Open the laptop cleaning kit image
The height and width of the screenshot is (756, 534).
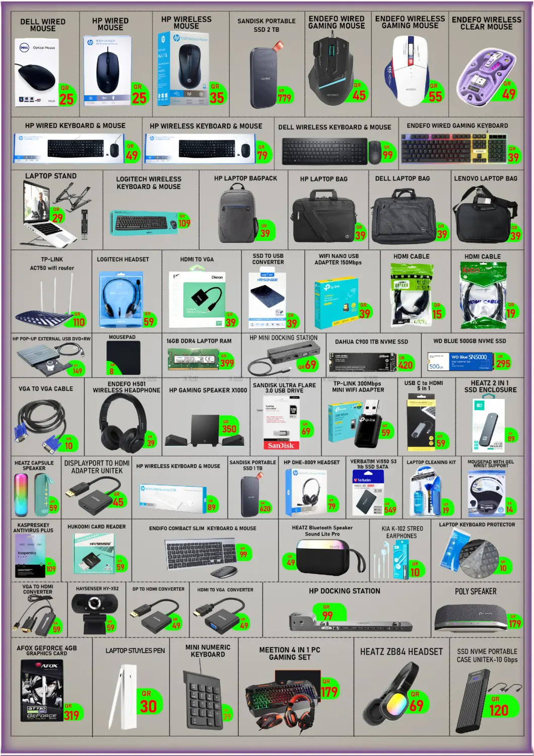click(426, 491)
